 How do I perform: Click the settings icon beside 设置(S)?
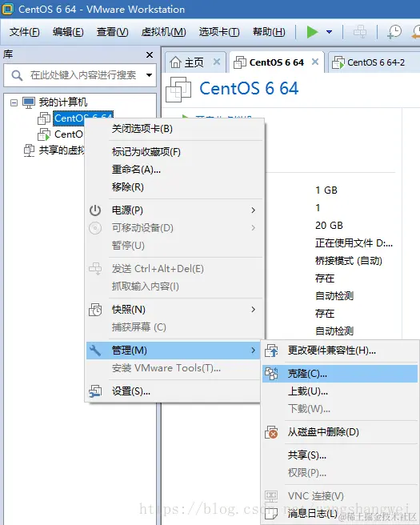pos(95,391)
